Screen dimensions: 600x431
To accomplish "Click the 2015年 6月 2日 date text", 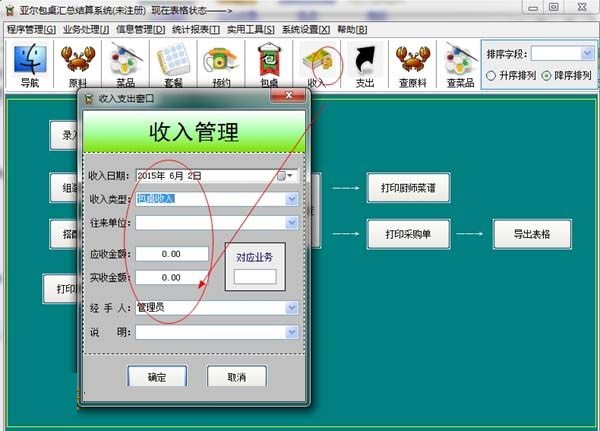I will click(169, 176).
